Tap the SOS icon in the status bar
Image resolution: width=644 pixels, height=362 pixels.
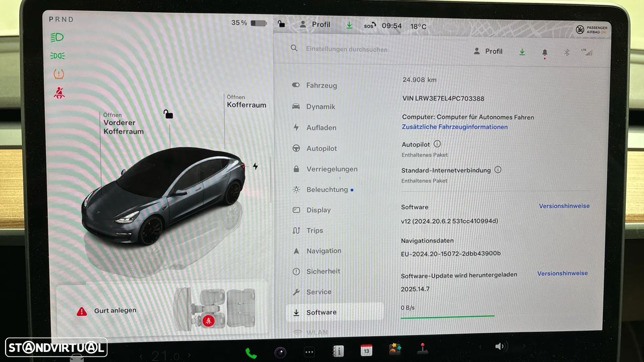pos(370,26)
